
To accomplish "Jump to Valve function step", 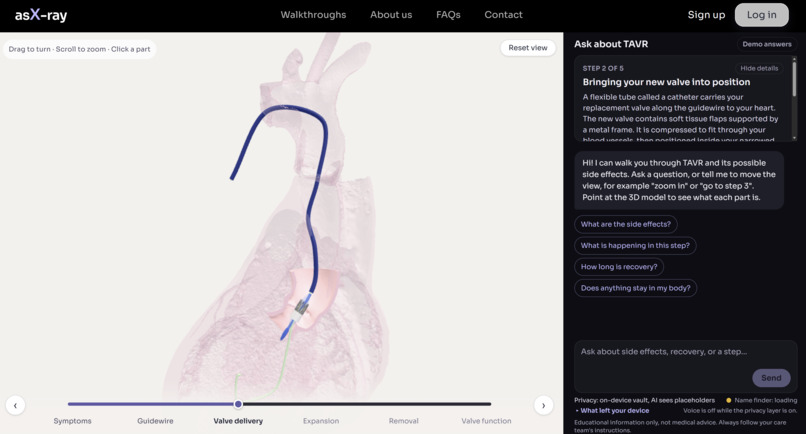I will point(486,421).
